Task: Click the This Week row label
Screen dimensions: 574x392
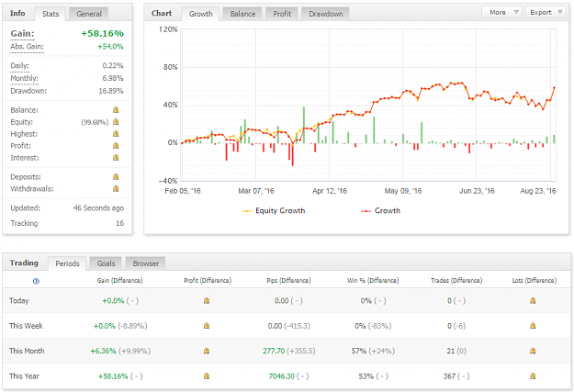Action: (x=26, y=326)
